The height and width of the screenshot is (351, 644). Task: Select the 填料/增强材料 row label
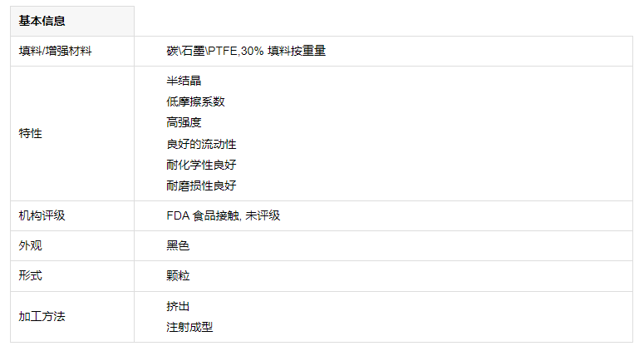click(x=56, y=51)
